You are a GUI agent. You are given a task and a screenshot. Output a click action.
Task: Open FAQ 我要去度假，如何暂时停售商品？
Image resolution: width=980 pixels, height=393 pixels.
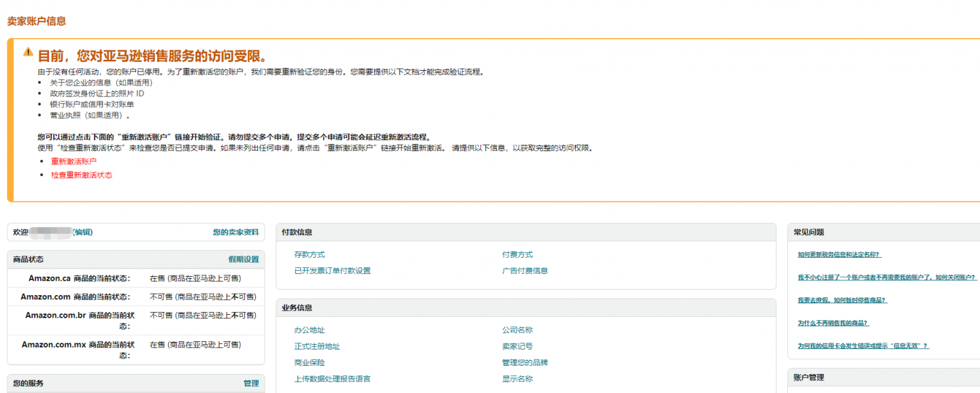click(843, 300)
